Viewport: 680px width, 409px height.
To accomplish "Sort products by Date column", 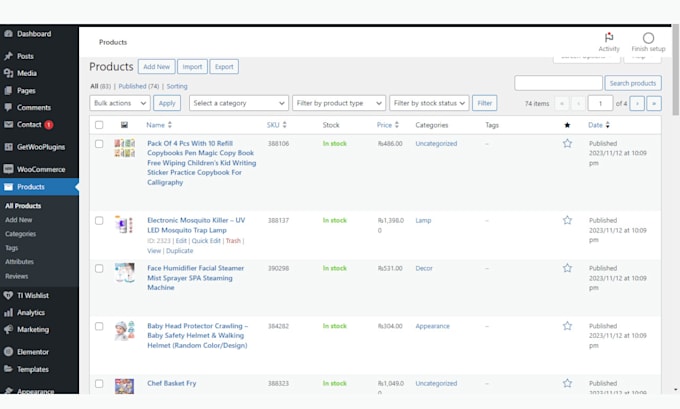I will 598,125.
